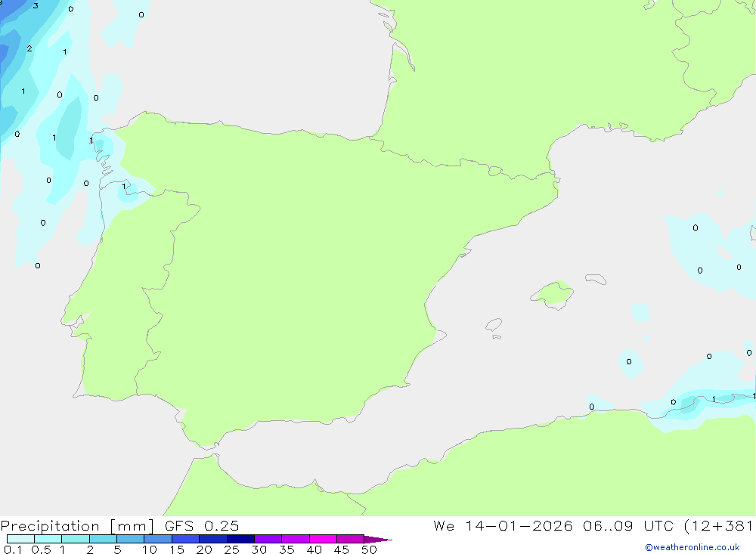
Task: Click legend label '20'
Action: coord(204,549)
